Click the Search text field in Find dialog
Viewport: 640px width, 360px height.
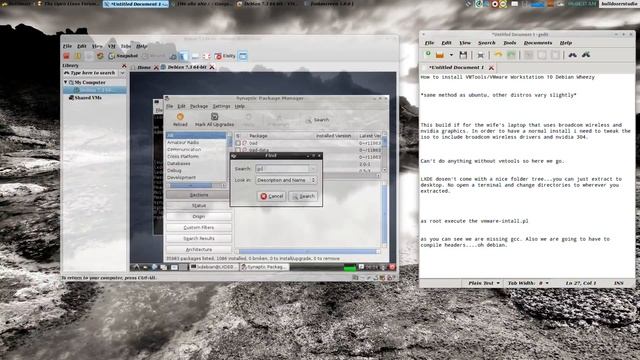tap(282, 169)
